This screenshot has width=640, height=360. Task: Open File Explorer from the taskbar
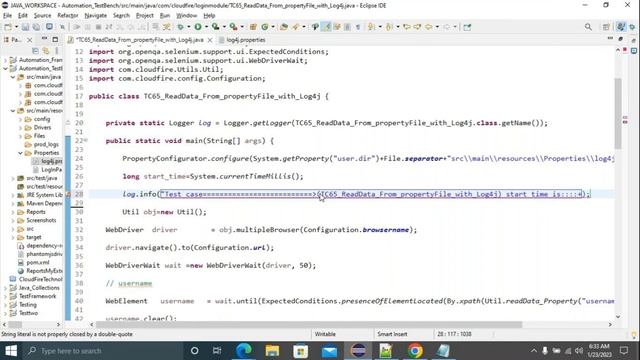click(x=272, y=351)
